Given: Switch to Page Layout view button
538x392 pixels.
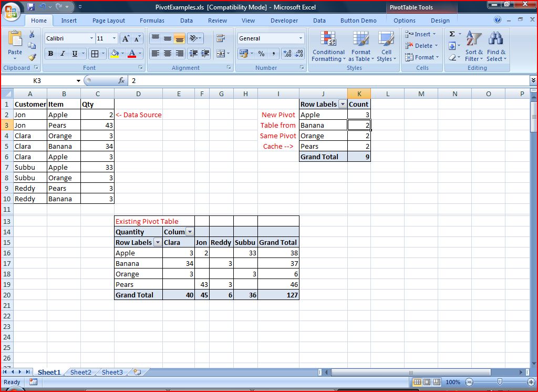Looking at the screenshot, I should coord(427,382).
